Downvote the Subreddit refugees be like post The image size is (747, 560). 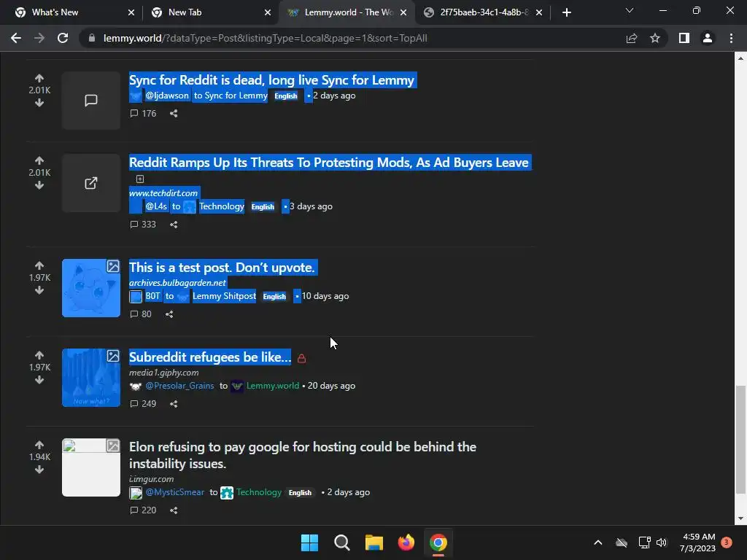[39, 379]
